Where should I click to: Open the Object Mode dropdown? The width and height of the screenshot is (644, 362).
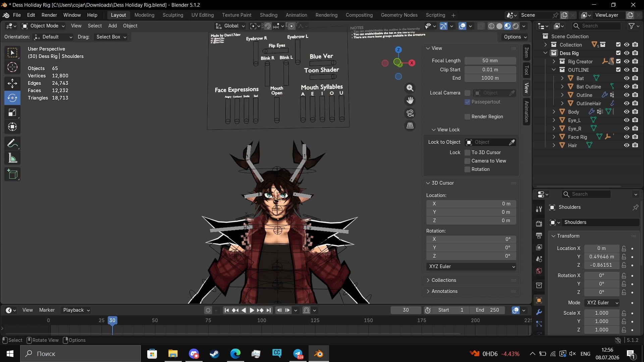click(43, 26)
